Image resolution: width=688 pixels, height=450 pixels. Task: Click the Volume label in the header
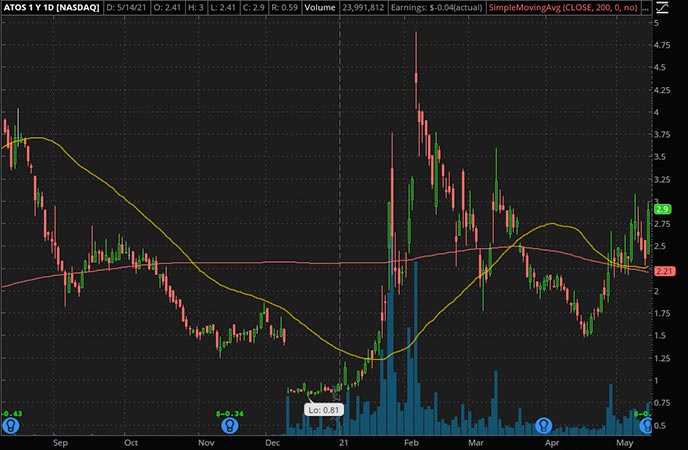(x=320, y=7)
